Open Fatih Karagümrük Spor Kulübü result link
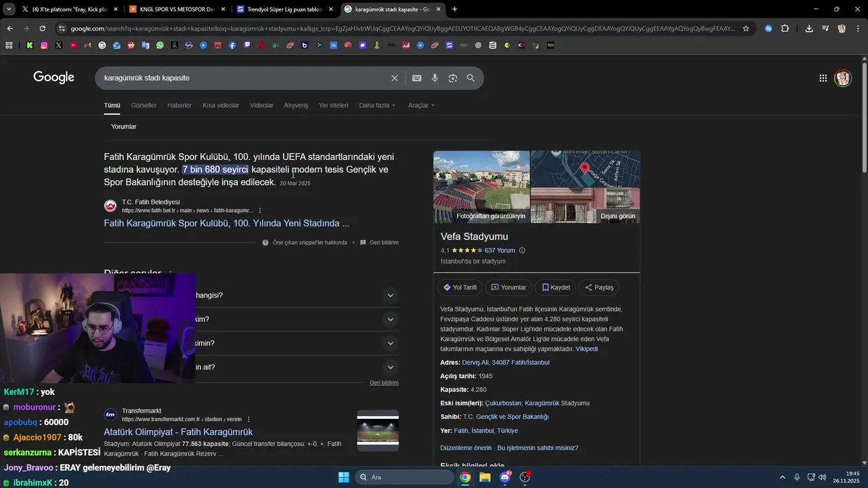 pyautogui.click(x=226, y=223)
